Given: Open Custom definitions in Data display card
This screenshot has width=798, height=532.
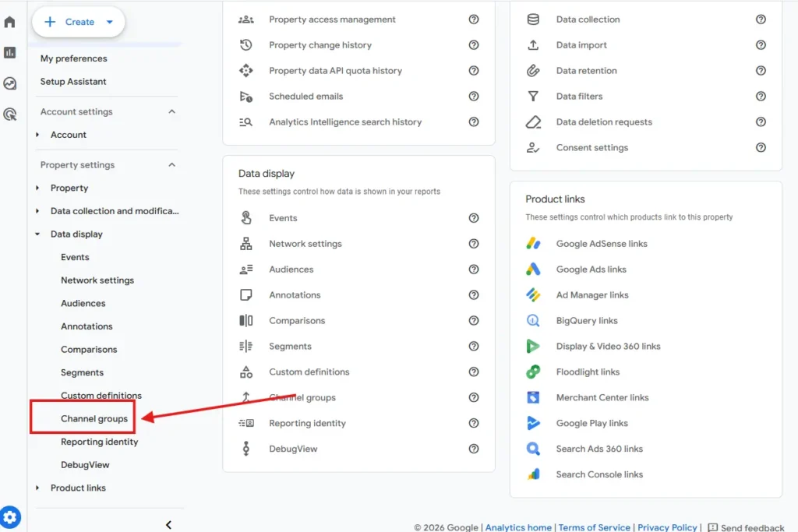Looking at the screenshot, I should click(x=309, y=372).
